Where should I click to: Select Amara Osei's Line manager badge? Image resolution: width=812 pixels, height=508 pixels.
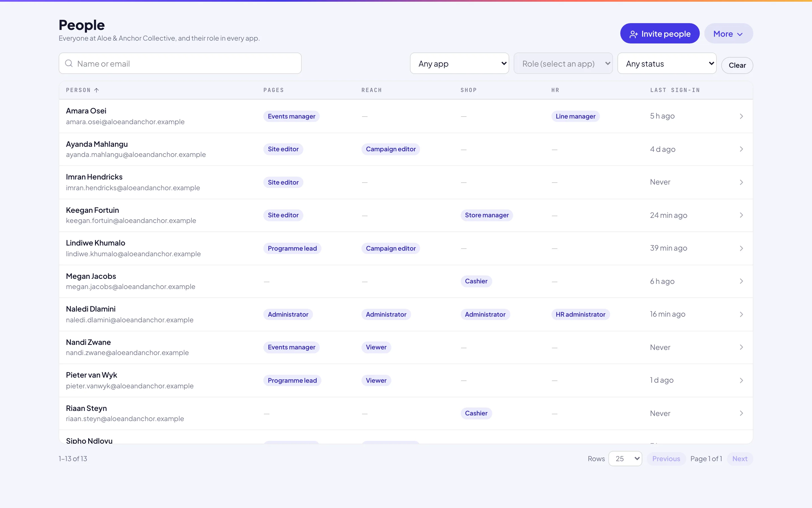[x=575, y=116]
